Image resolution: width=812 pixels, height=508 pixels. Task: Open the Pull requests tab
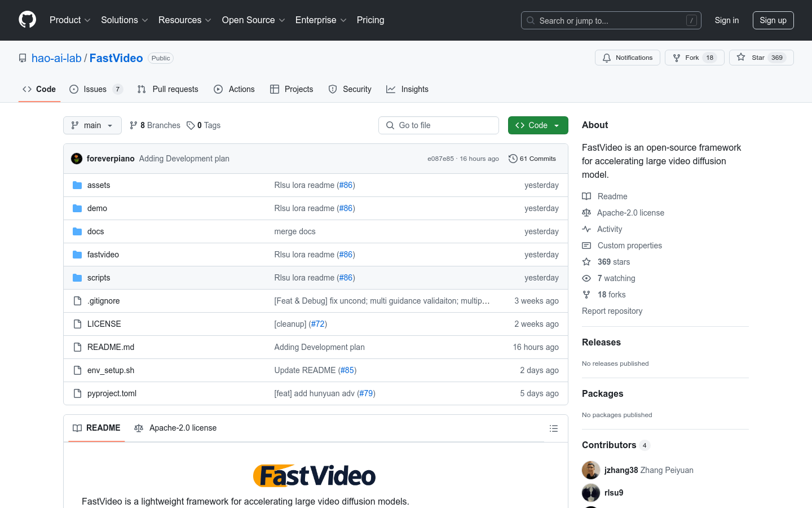[168, 89]
